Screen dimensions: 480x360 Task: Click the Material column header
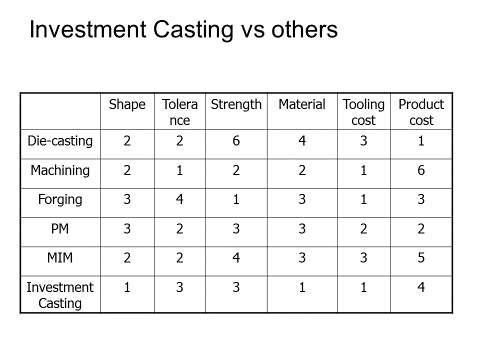302,104
